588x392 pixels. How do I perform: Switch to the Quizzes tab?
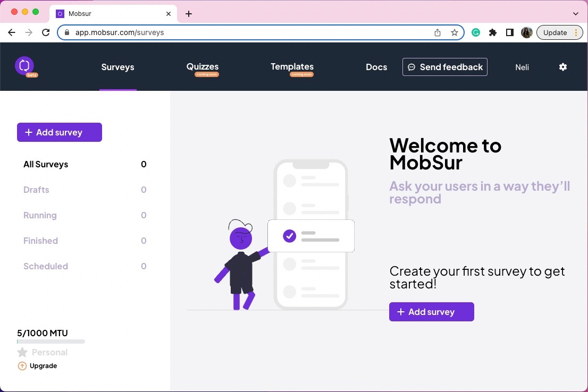(203, 67)
